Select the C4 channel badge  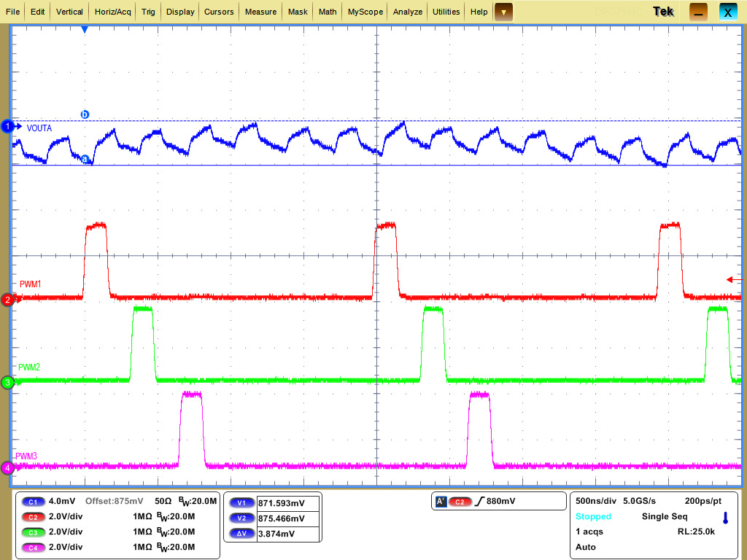32,548
